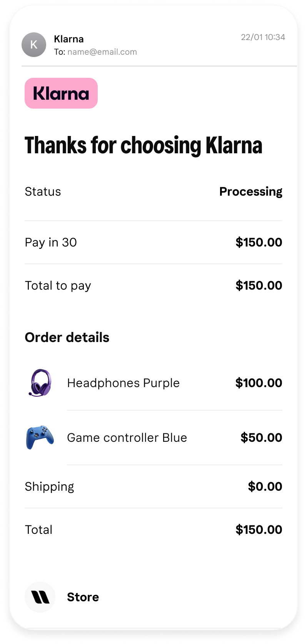Image resolution: width=307 pixels, height=644 pixels.
Task: Click the Store logo icon
Action: pyautogui.click(x=40, y=597)
